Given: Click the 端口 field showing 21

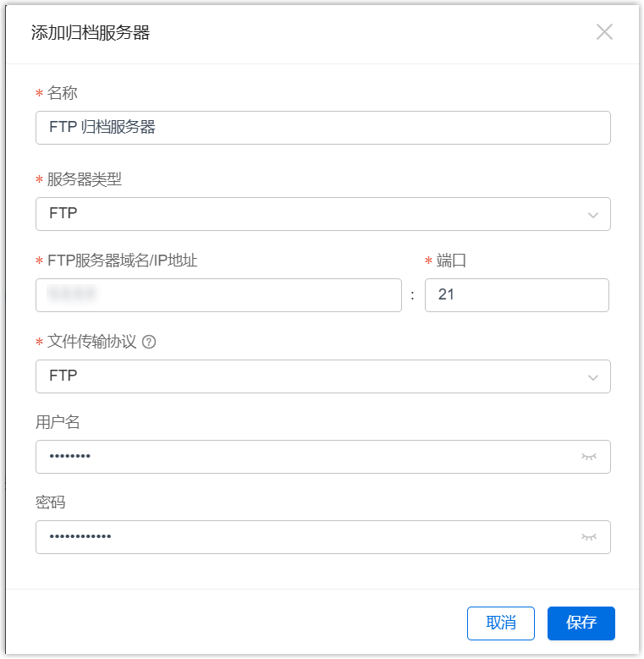Looking at the screenshot, I should click(516, 295).
